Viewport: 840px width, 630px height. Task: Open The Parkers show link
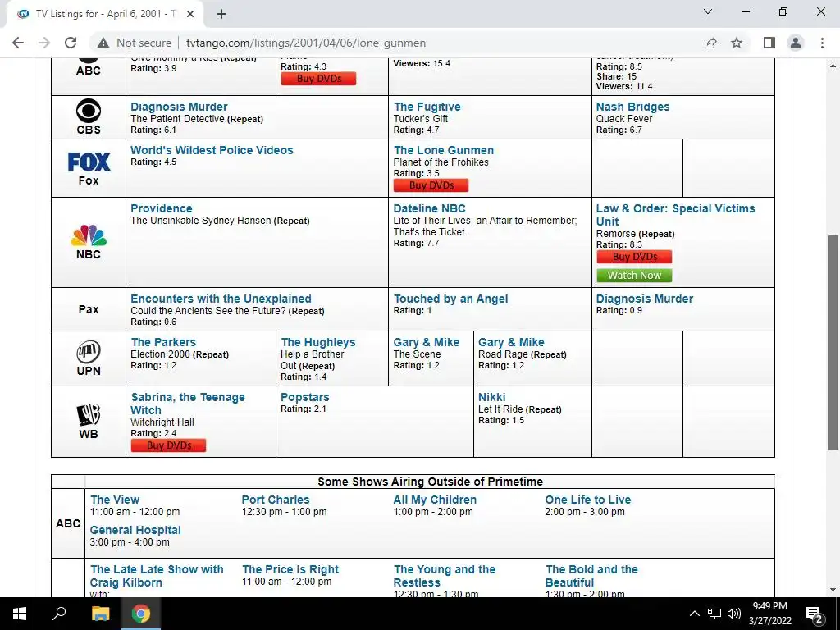163,342
